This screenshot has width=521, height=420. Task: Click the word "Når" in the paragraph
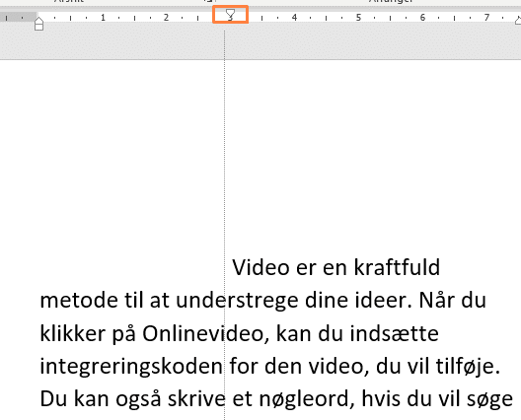point(436,300)
